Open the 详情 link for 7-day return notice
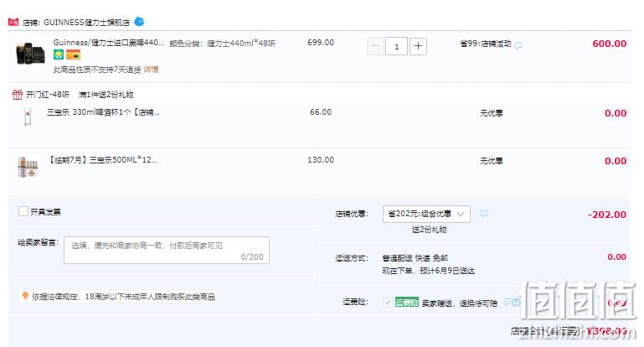 [151, 70]
